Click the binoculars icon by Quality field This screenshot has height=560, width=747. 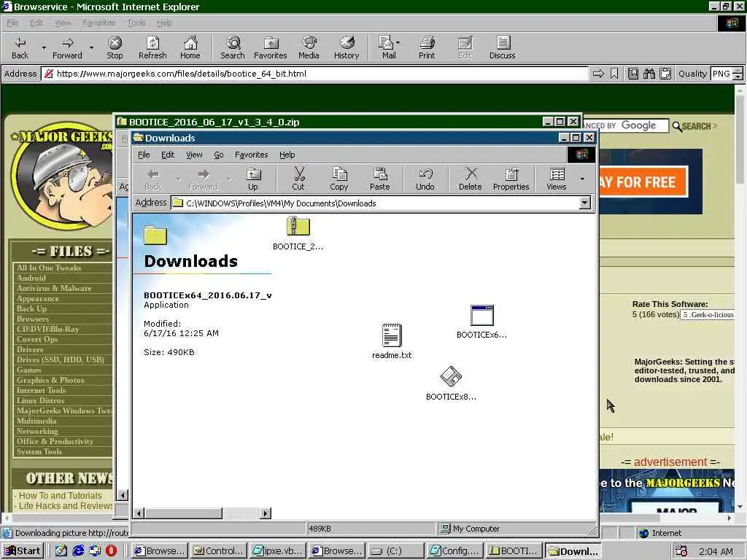coord(649,74)
